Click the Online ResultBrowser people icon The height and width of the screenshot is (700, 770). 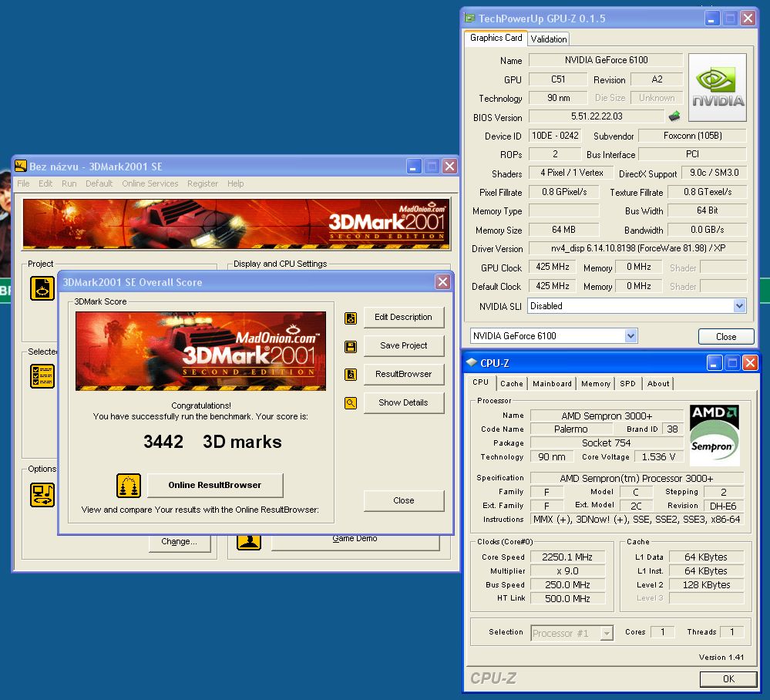coord(129,486)
